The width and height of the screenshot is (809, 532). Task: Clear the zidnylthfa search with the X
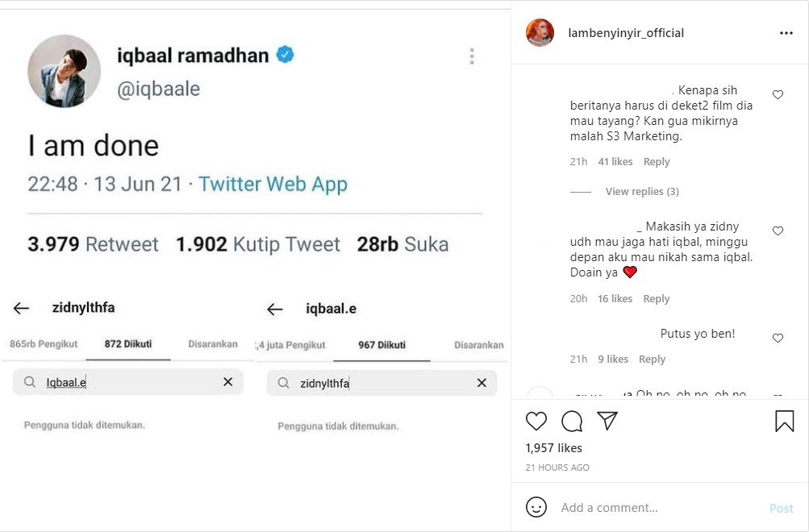pos(481,381)
